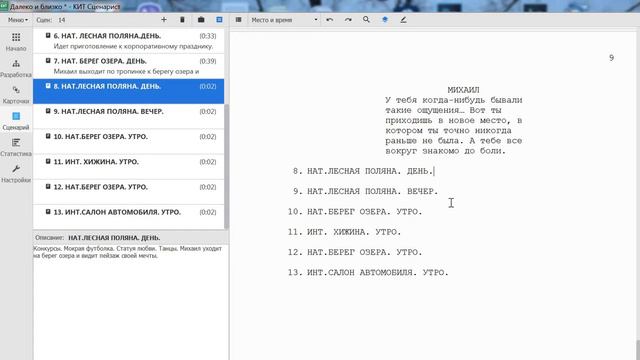Open the Меню dropdown
Viewport: 640px width, 360px height.
tap(18, 20)
